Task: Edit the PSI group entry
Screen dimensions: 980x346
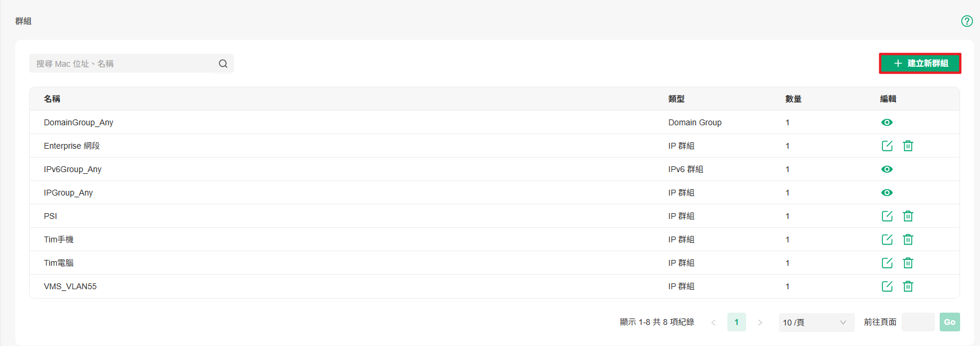Action: [887, 216]
